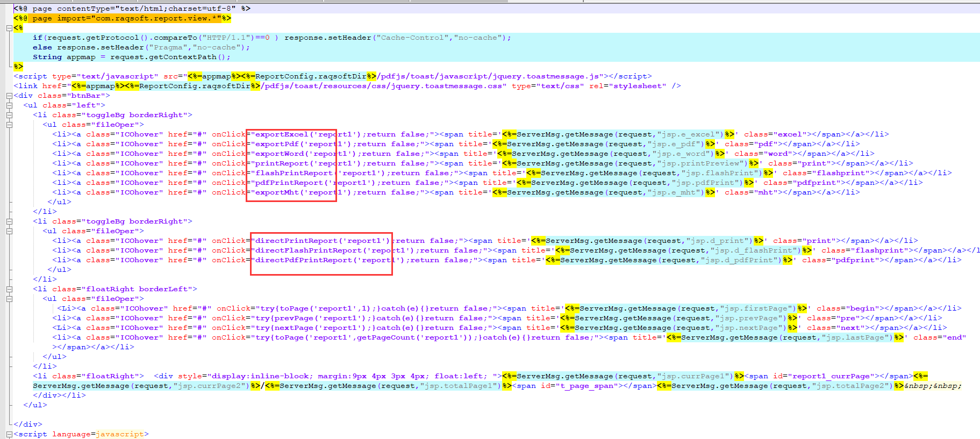This screenshot has width=980, height=439.
Task: Collapse the scriptlet block starting with <%
Action: tap(9, 28)
